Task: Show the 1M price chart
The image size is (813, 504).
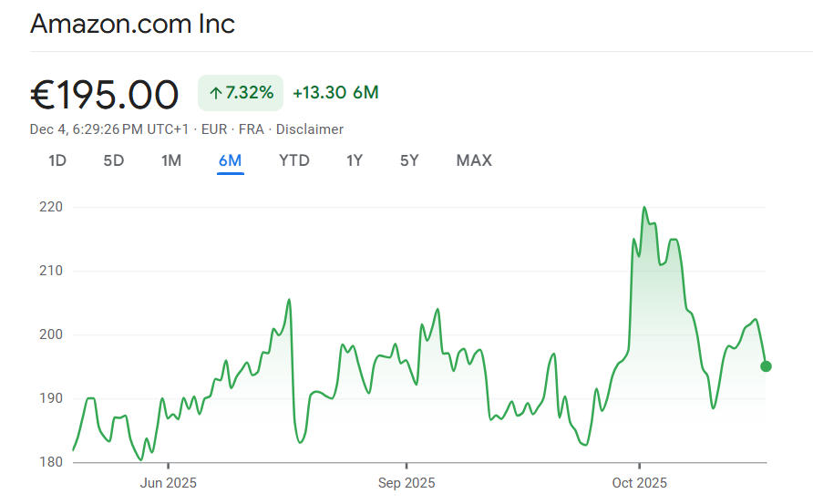Action: pos(171,160)
